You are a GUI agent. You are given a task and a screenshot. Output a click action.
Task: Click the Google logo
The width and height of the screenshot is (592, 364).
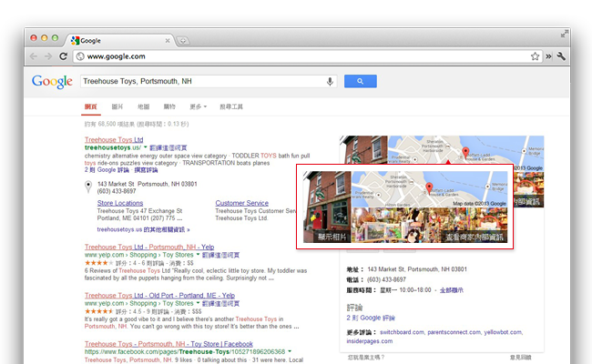point(52,82)
